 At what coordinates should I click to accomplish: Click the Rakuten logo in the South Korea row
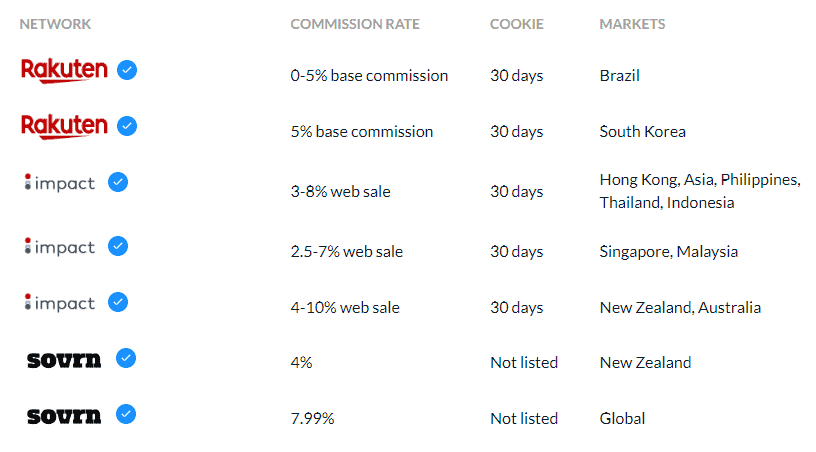(x=64, y=126)
